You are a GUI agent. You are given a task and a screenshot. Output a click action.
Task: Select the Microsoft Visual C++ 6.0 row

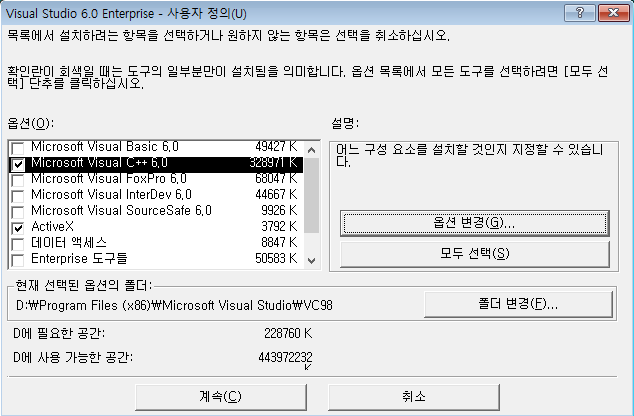click(x=156, y=163)
